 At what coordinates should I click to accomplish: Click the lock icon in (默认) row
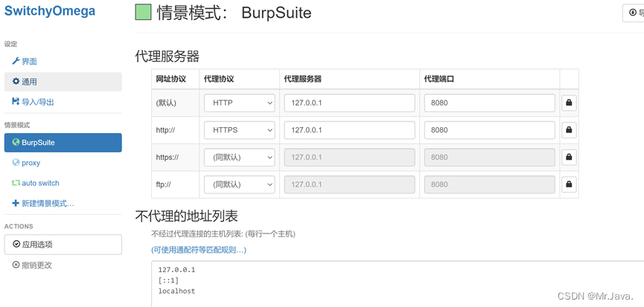pos(569,103)
